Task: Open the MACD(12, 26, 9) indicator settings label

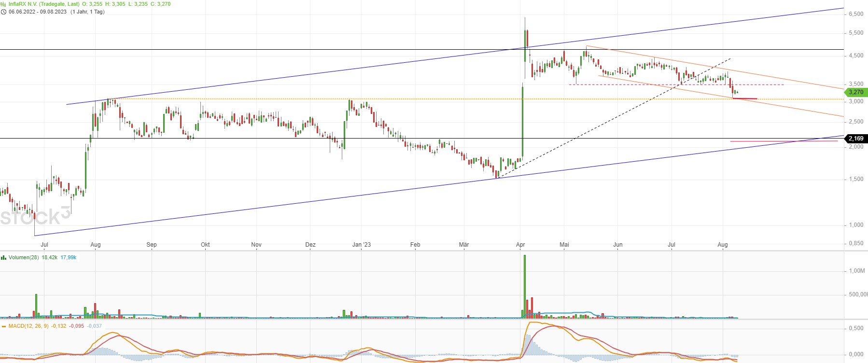Action: (28, 326)
